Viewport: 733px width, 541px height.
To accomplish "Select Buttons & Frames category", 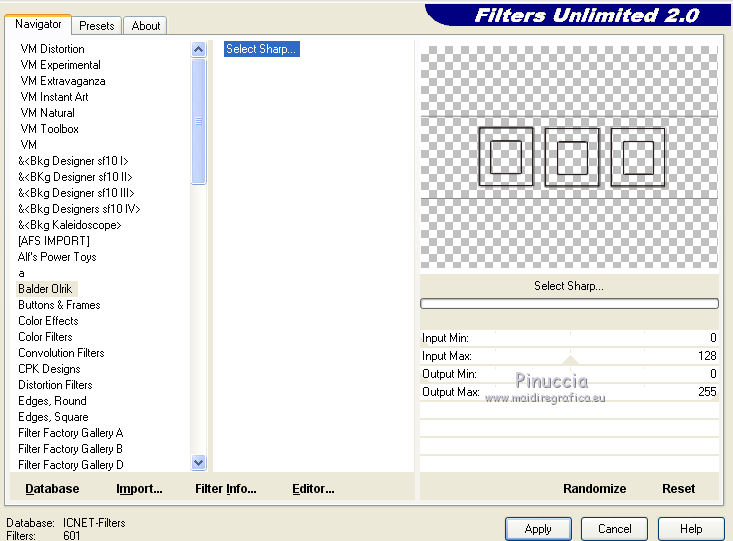I will pyautogui.click(x=59, y=305).
